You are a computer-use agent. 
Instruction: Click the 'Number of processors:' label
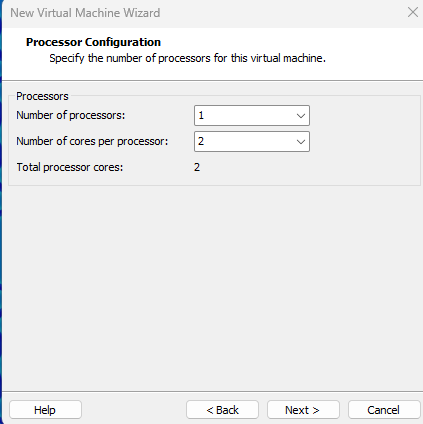click(71, 115)
